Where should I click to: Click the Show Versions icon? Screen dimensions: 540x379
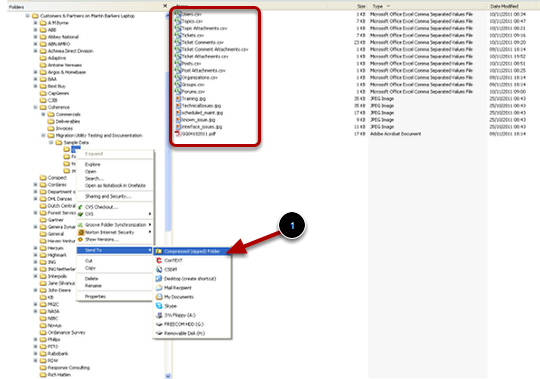pyautogui.click(x=80, y=240)
